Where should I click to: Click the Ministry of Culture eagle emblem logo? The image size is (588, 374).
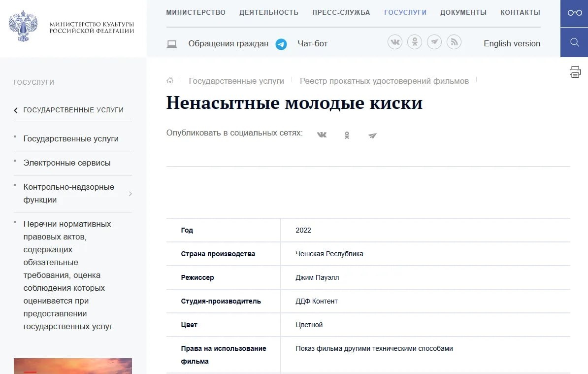(23, 26)
